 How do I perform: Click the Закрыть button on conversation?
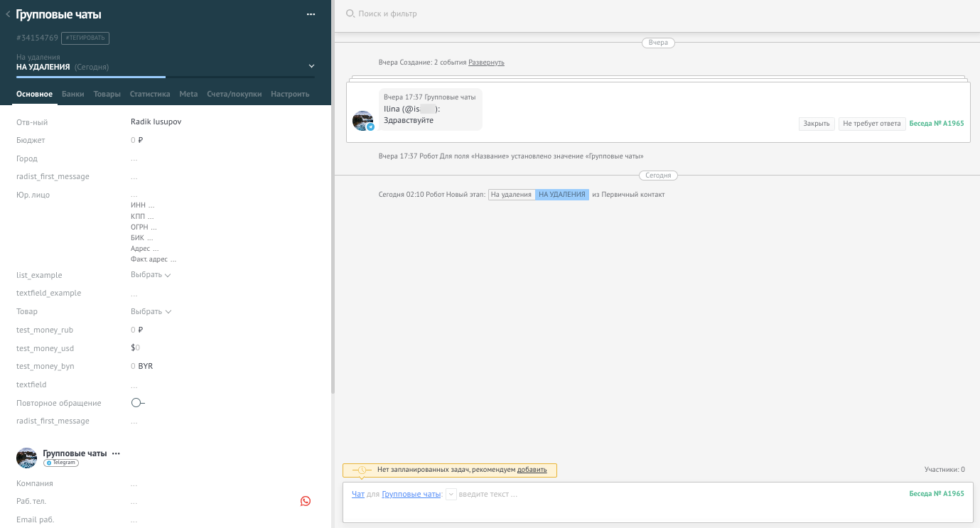click(817, 124)
